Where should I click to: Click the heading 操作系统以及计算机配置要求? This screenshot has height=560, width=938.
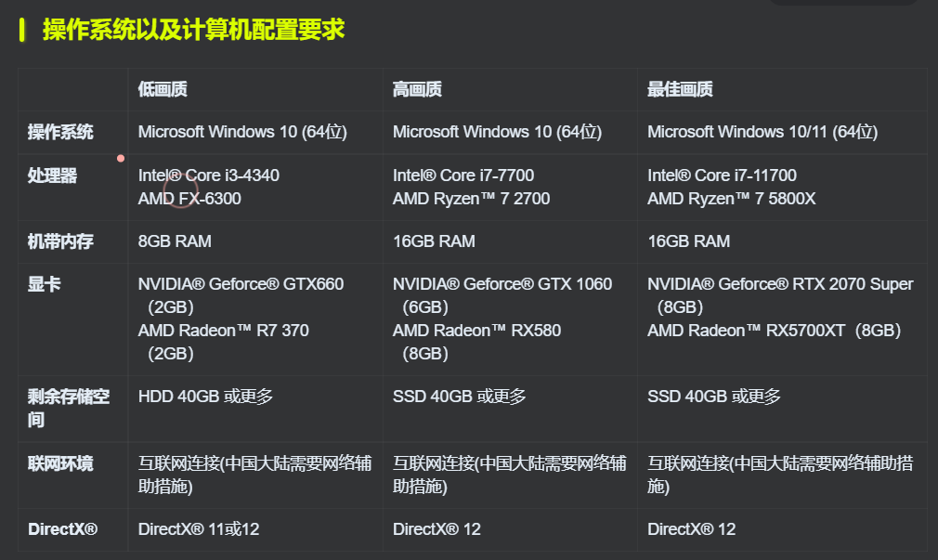(x=193, y=30)
